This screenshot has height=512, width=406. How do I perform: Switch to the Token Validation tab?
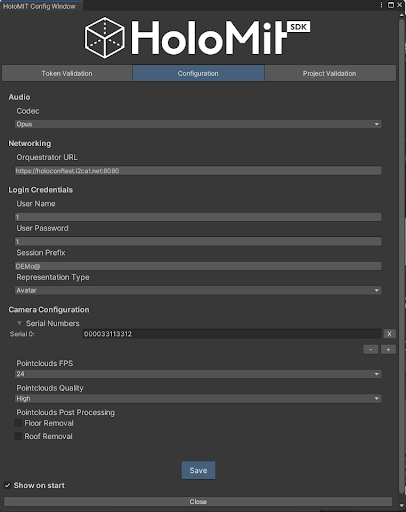(67, 73)
